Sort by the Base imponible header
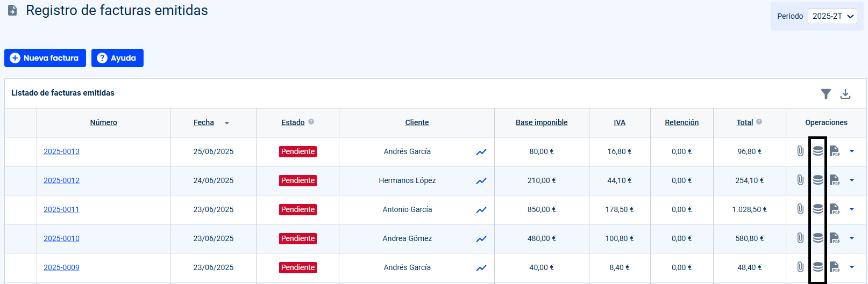Screen dimensions: 868x284 (542, 122)
